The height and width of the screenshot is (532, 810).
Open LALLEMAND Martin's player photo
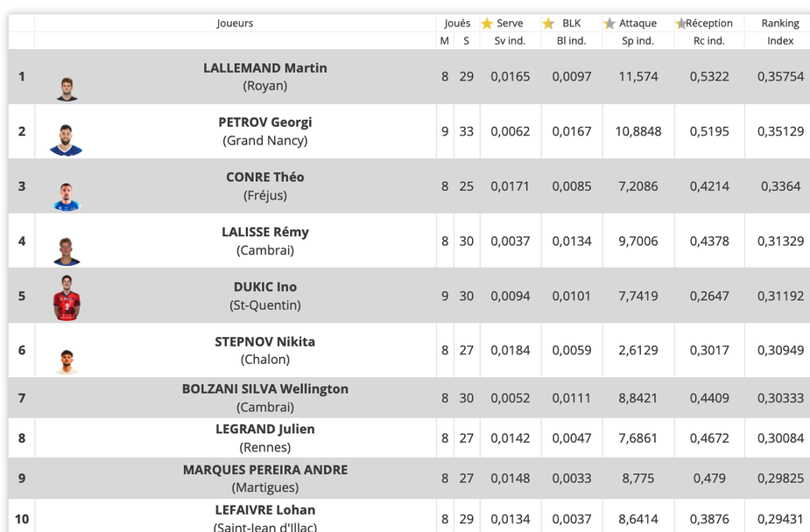67,88
